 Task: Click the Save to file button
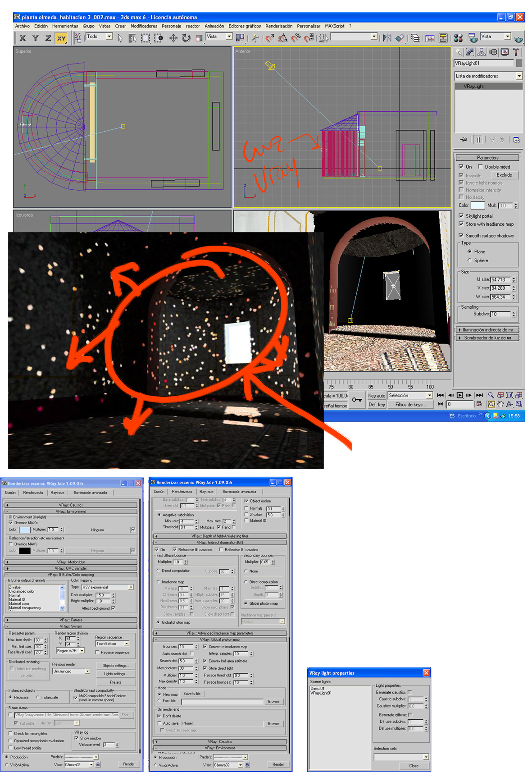(x=192, y=694)
